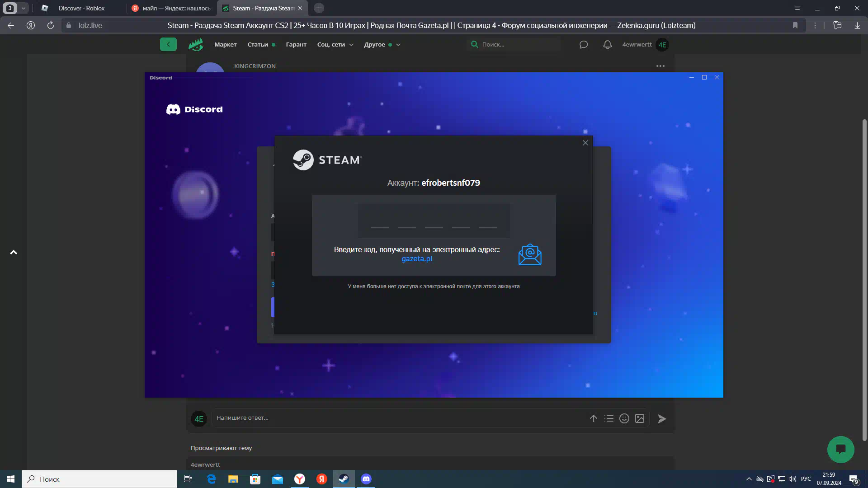This screenshot has height=488, width=868.
Task: Click the Lolzteam forum logo
Action: tap(196, 44)
